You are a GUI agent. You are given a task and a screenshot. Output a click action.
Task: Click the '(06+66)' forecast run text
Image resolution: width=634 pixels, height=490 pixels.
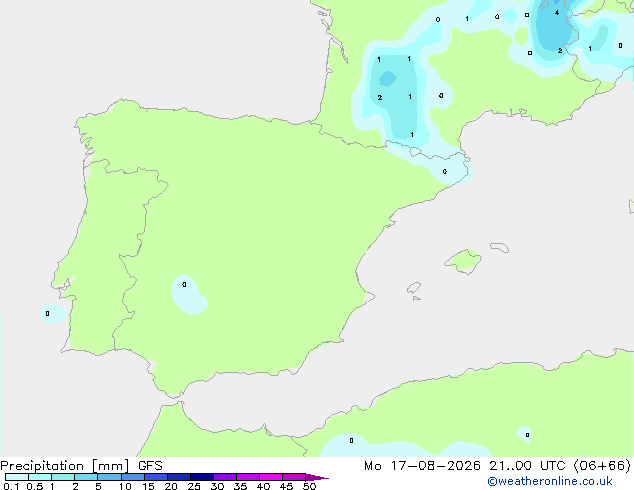[602, 466]
